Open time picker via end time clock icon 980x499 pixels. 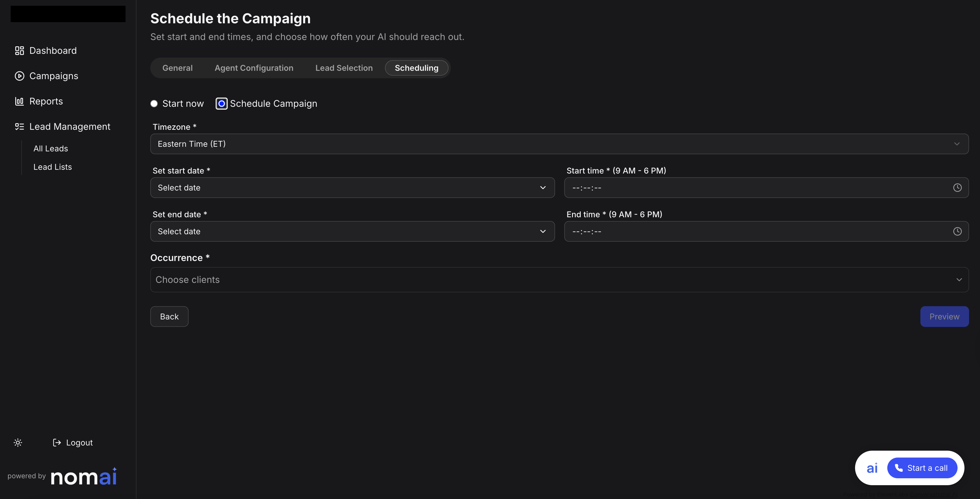[957, 231]
